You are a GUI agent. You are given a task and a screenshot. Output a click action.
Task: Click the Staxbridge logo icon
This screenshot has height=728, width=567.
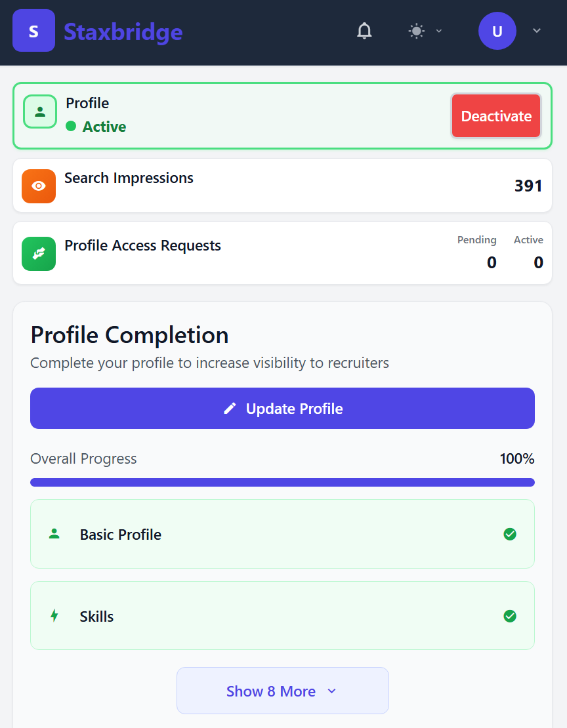tap(33, 30)
